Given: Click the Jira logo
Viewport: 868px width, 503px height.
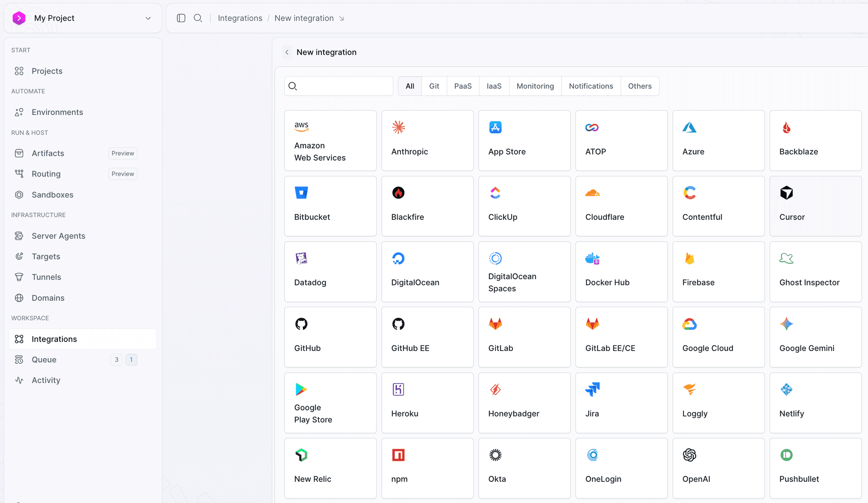Looking at the screenshot, I should [x=592, y=389].
